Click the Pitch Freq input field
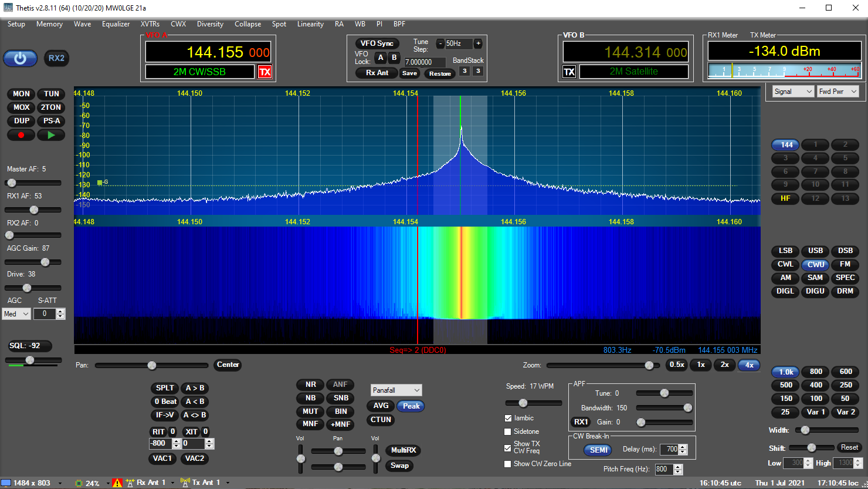 click(664, 469)
